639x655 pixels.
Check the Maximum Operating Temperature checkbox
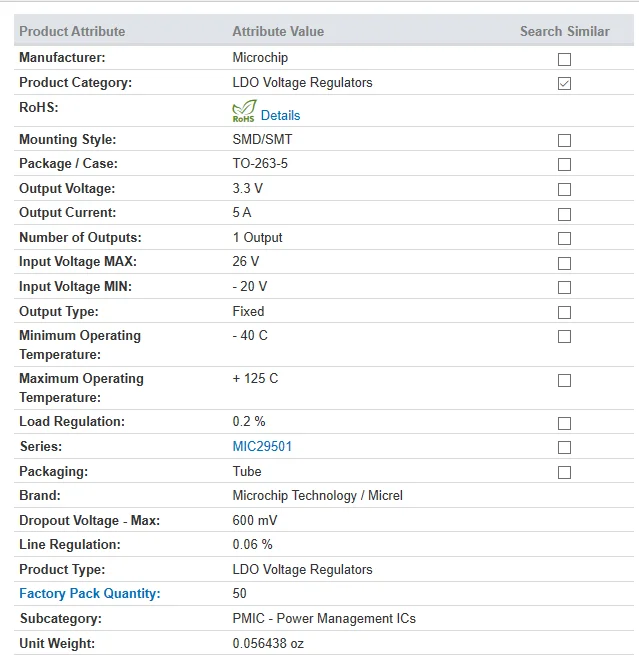(x=564, y=381)
